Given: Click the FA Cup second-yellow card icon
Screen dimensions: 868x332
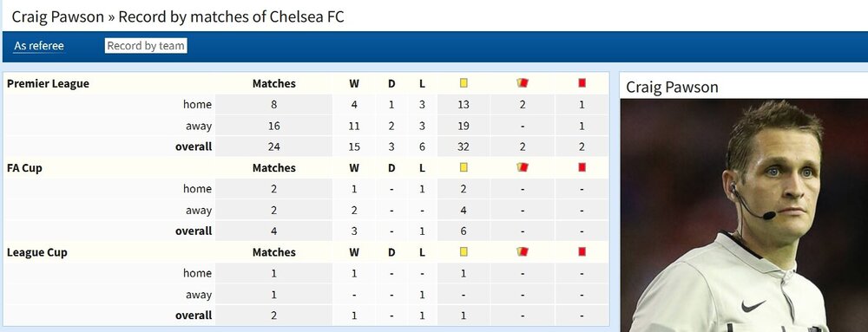Looking at the screenshot, I should pos(523,166).
